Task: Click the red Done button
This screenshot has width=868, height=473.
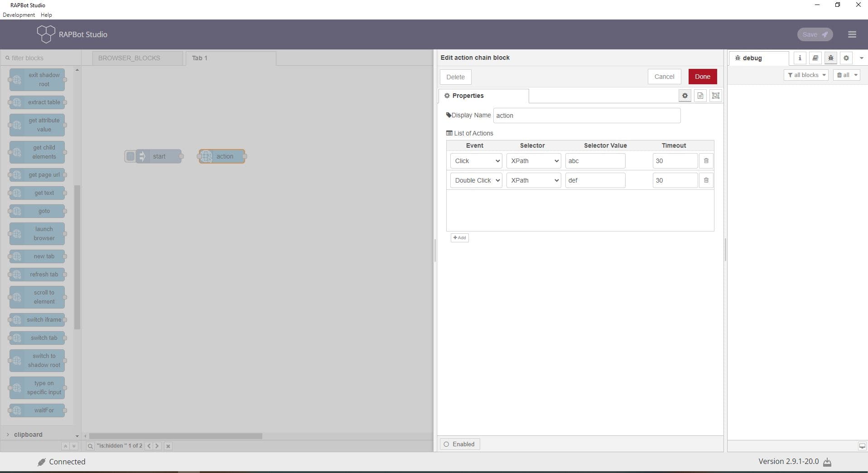Action: 702,77
